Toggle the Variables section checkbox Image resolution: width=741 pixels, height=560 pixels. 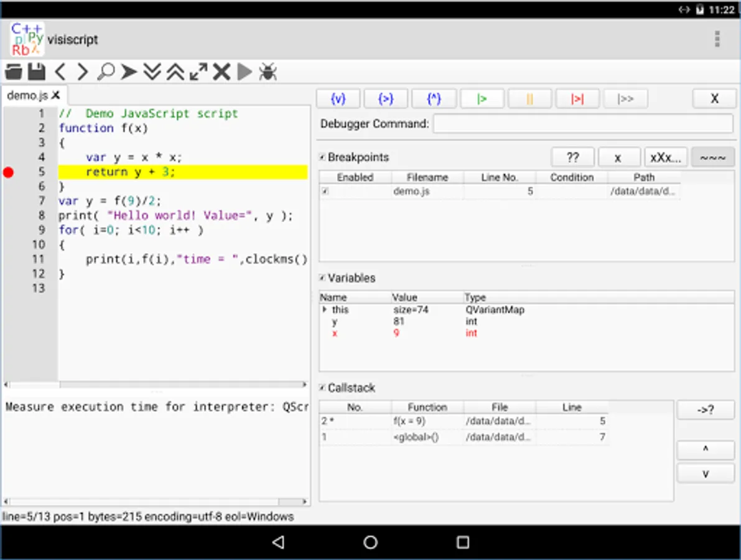coord(322,278)
